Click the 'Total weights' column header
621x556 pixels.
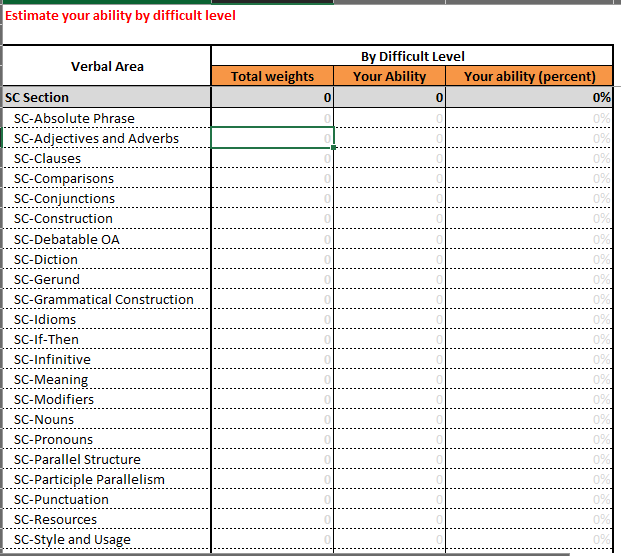272,76
